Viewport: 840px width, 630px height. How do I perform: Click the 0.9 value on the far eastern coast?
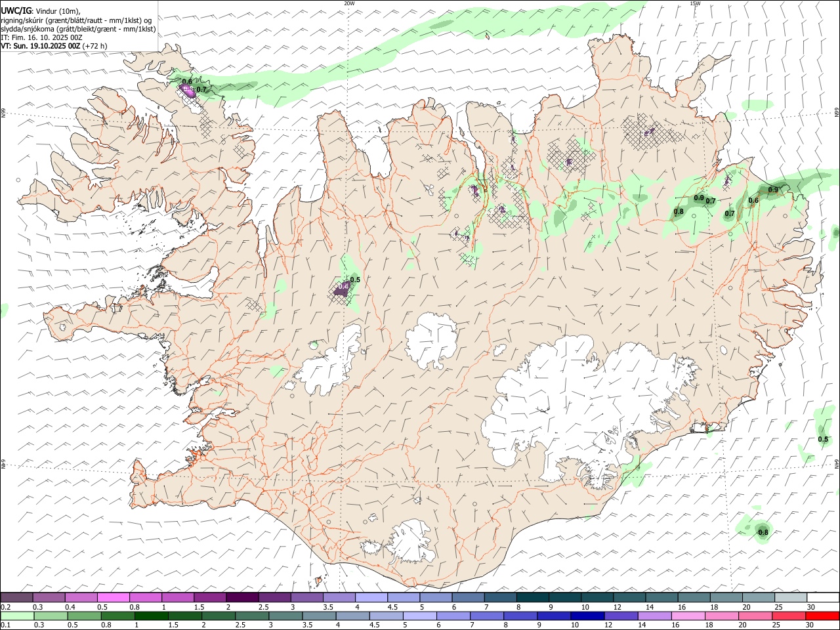pos(773,190)
